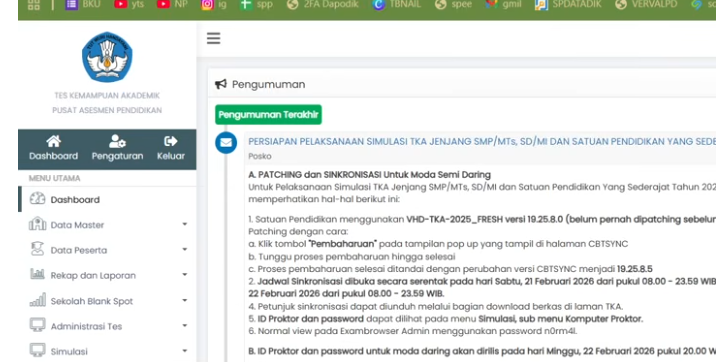Open the spp bookmark
Image resolution: width=716 pixels, height=362 pixels.
tap(256, 5)
